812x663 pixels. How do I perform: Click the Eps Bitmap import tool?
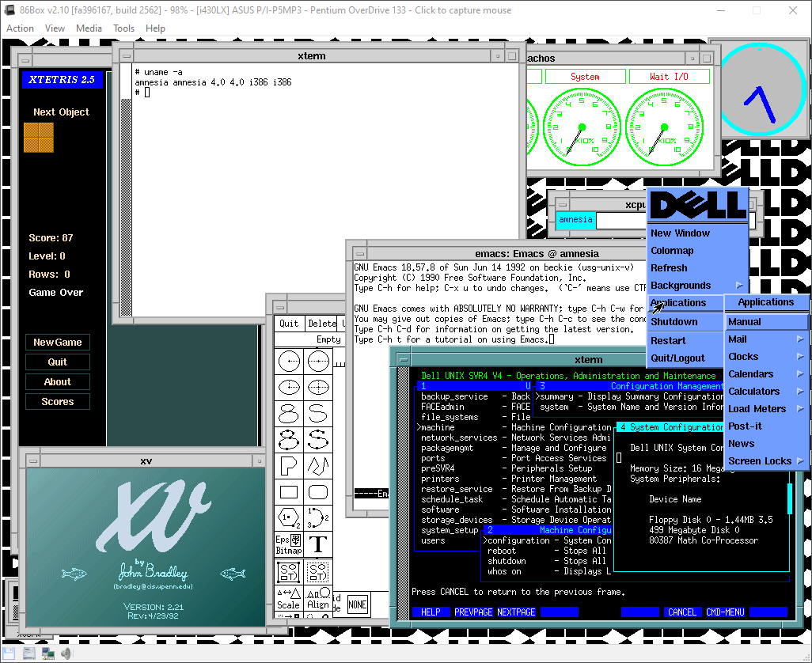288,544
